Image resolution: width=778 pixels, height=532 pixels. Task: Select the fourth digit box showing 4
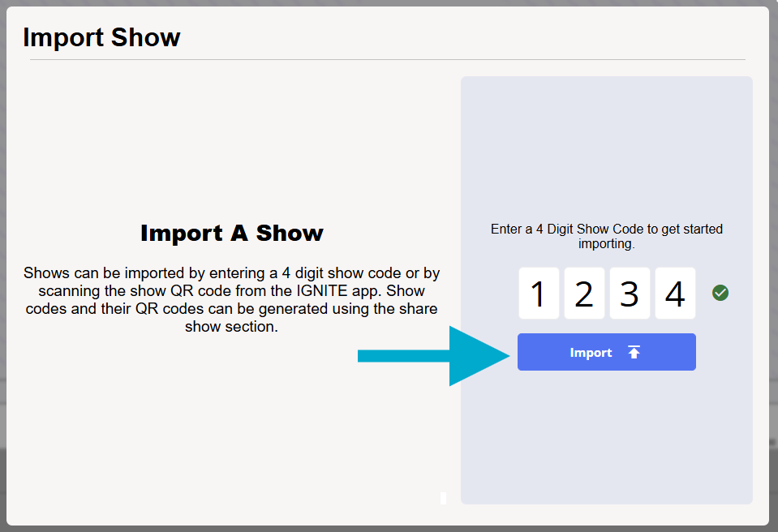(x=675, y=294)
